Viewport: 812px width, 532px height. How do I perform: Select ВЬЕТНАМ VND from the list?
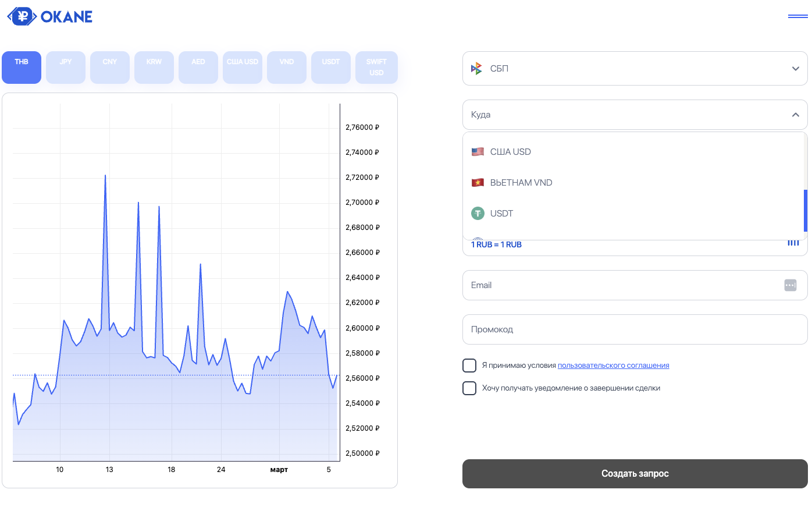[x=521, y=183]
